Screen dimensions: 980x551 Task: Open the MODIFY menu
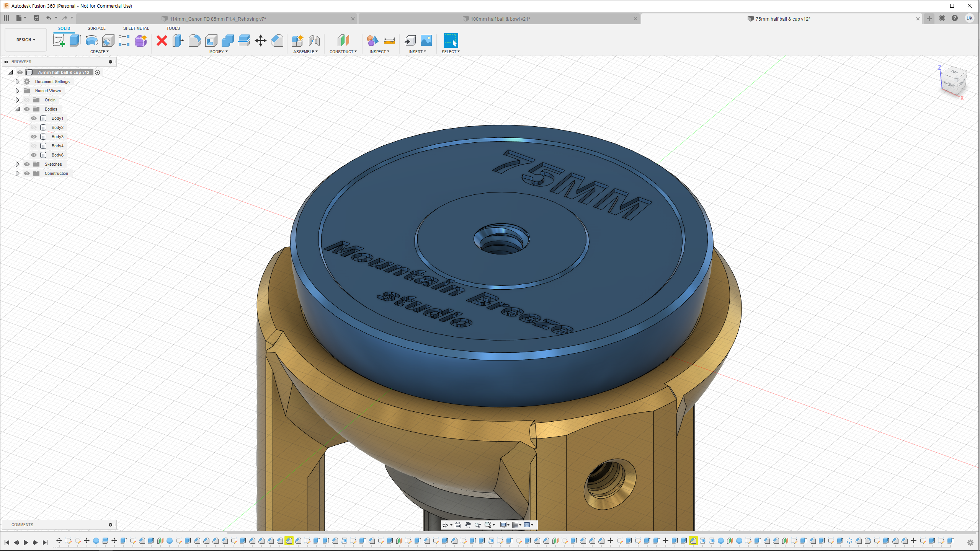click(218, 52)
